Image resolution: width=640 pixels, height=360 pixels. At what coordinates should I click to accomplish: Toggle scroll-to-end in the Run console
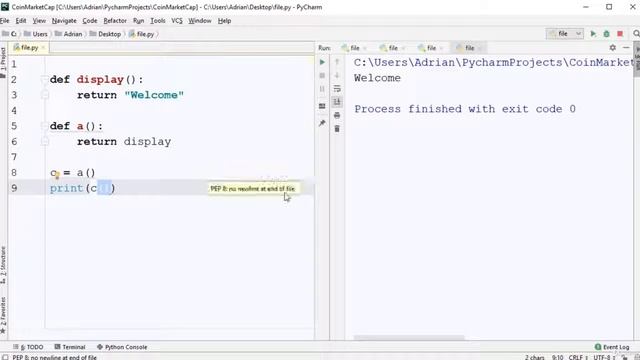click(337, 102)
